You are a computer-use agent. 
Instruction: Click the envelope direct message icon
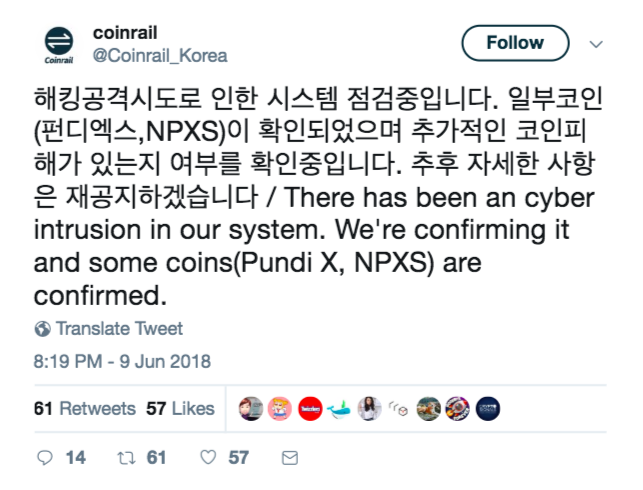(290, 457)
